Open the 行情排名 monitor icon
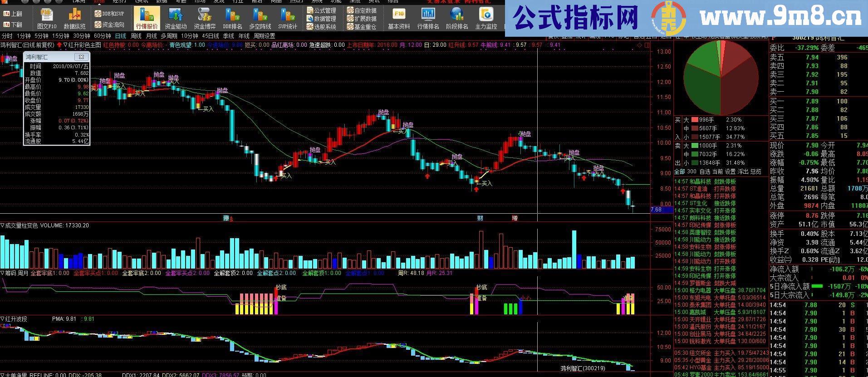The width and height of the screenshot is (868, 377). point(428,19)
